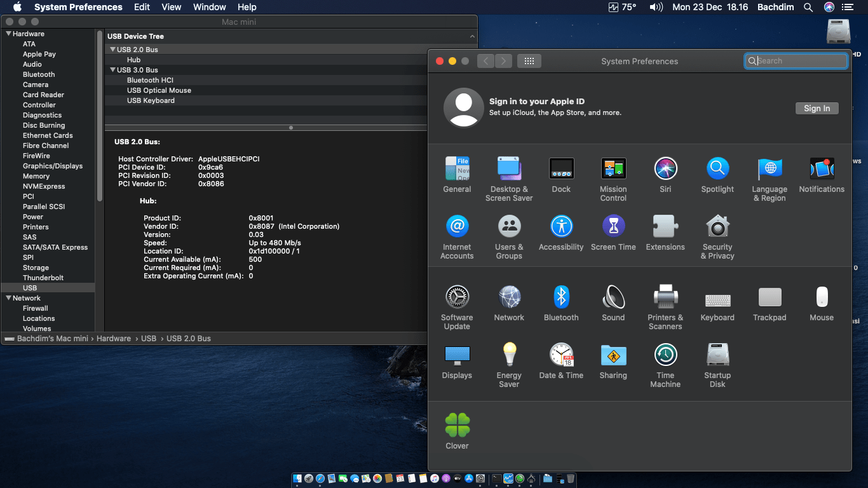Open Siri from the menu bar
This screenshot has width=868, height=488.
[829, 7]
